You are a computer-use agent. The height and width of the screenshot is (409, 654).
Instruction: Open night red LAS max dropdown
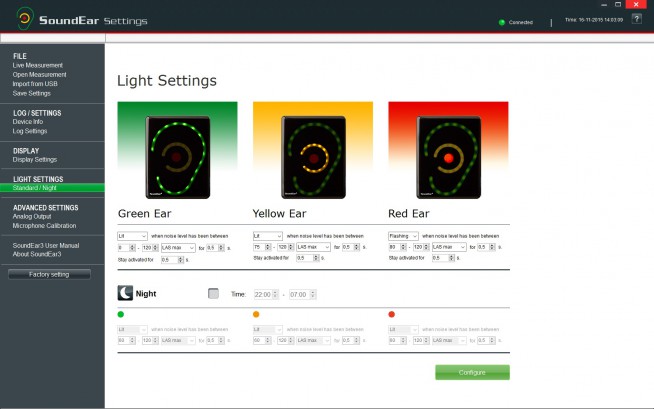[x=449, y=341]
